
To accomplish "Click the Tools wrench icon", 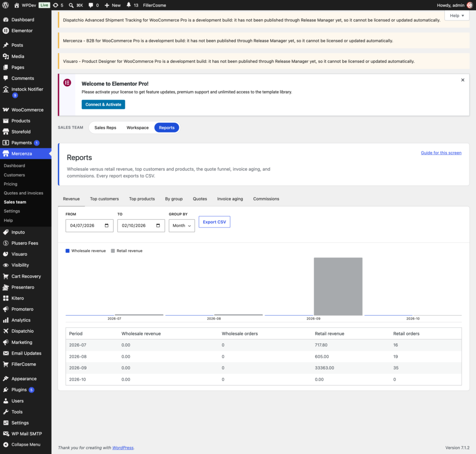I will (6, 412).
